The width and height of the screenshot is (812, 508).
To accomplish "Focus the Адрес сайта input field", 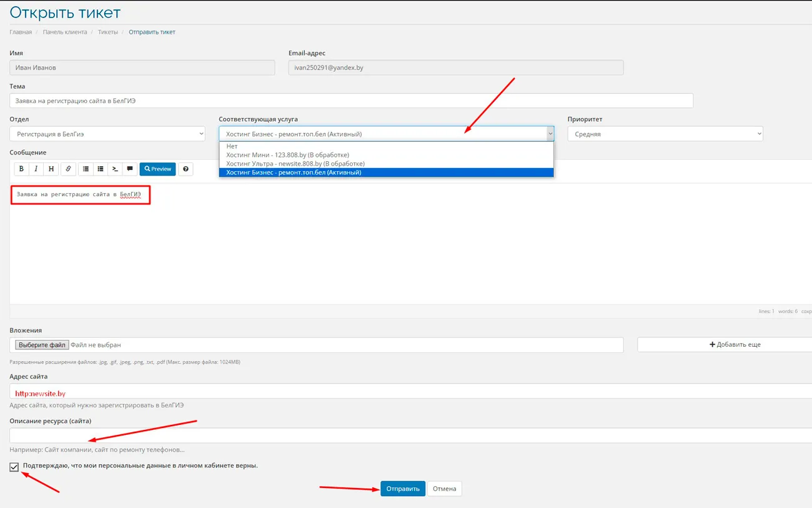I will (x=410, y=391).
